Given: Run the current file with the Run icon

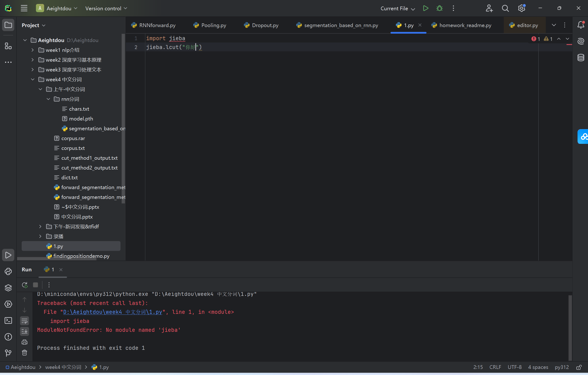Looking at the screenshot, I should [x=425, y=8].
